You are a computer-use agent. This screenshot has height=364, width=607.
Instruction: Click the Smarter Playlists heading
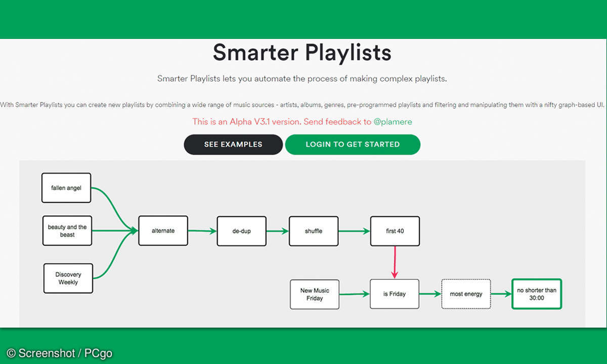pyautogui.click(x=302, y=53)
